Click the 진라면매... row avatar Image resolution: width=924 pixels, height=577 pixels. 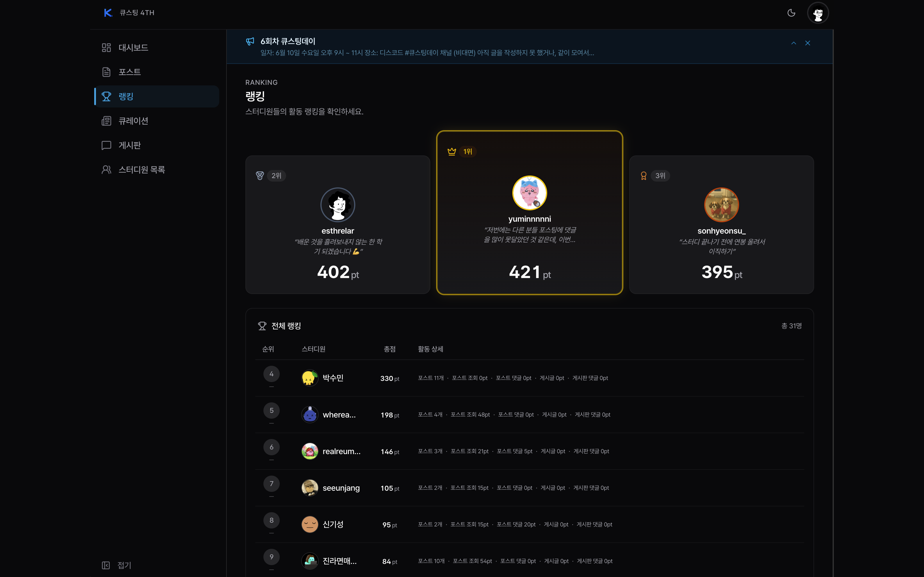310,561
